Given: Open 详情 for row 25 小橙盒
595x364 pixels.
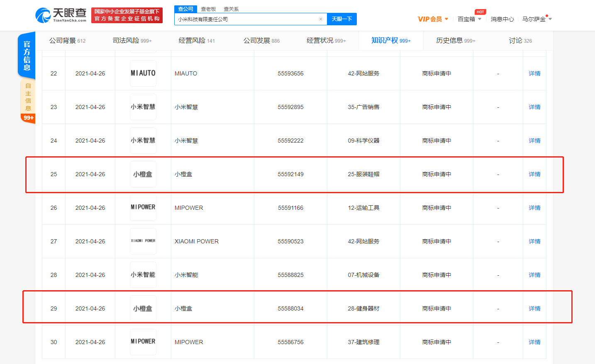Looking at the screenshot, I should (x=534, y=174).
